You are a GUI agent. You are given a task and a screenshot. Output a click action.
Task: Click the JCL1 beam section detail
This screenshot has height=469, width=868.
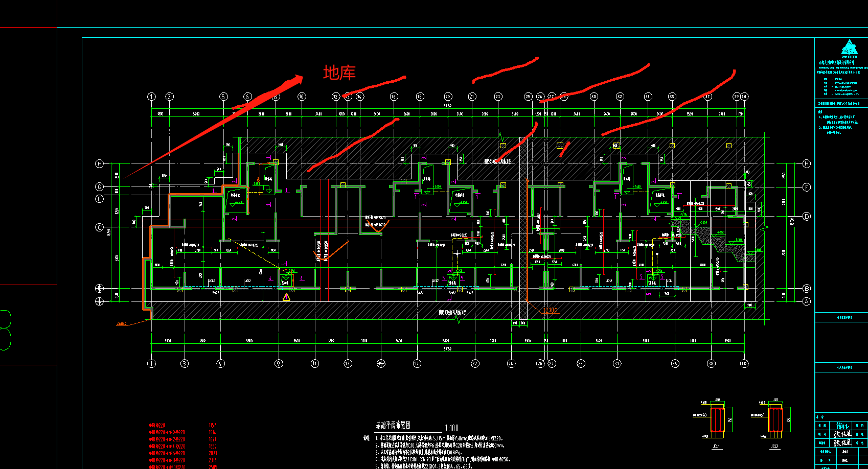pyautogui.click(x=718, y=419)
